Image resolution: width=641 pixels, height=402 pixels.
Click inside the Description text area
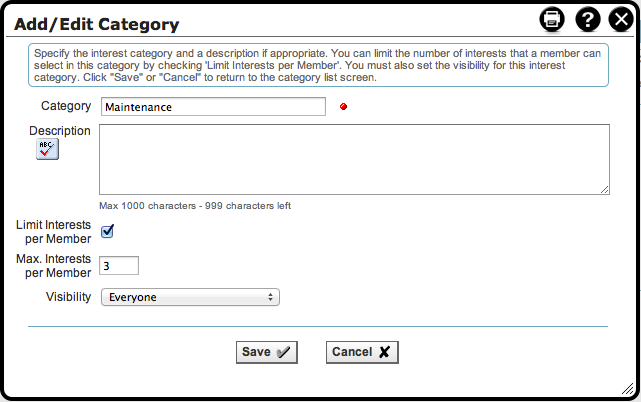tap(354, 158)
